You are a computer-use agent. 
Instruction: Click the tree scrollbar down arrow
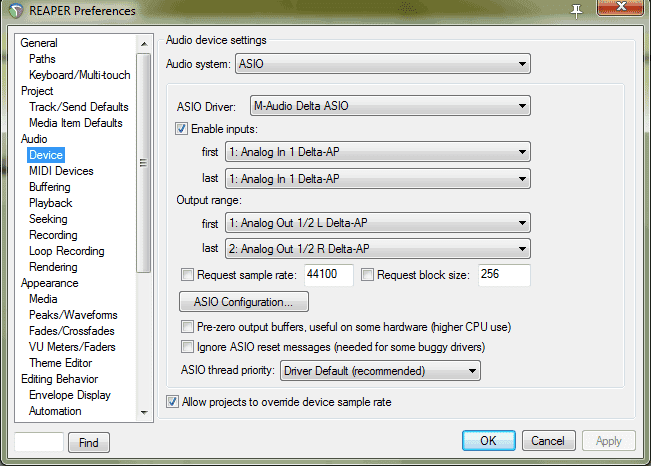coord(144,412)
